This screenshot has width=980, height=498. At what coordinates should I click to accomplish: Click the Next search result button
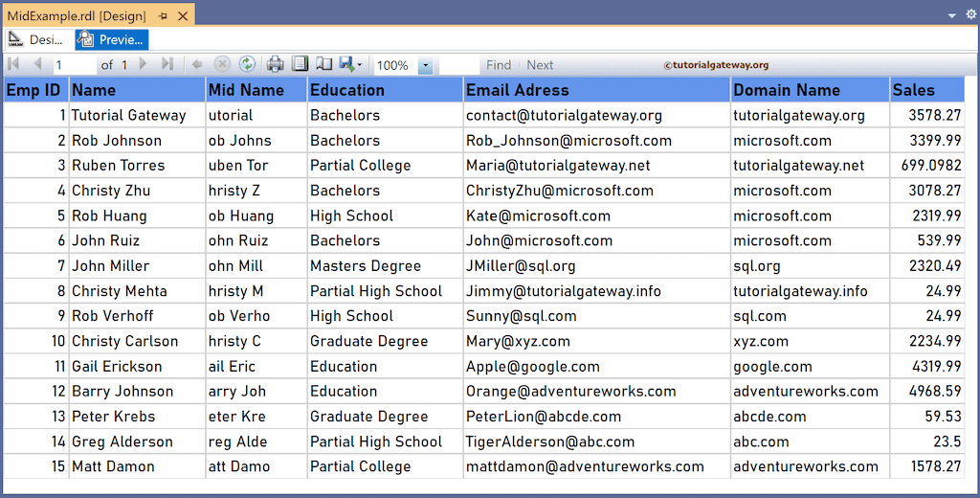540,65
